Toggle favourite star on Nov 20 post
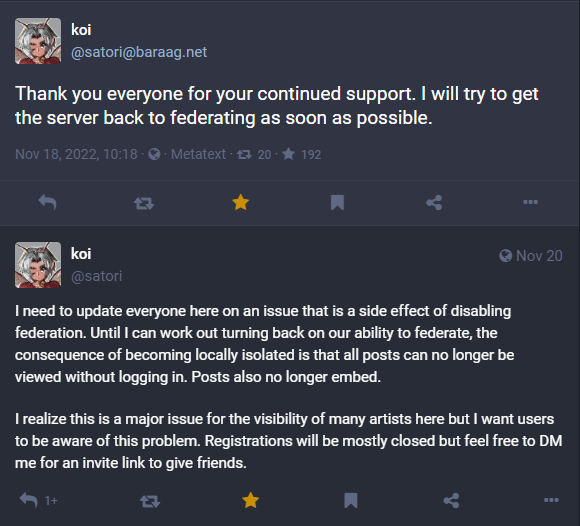 [x=250, y=500]
